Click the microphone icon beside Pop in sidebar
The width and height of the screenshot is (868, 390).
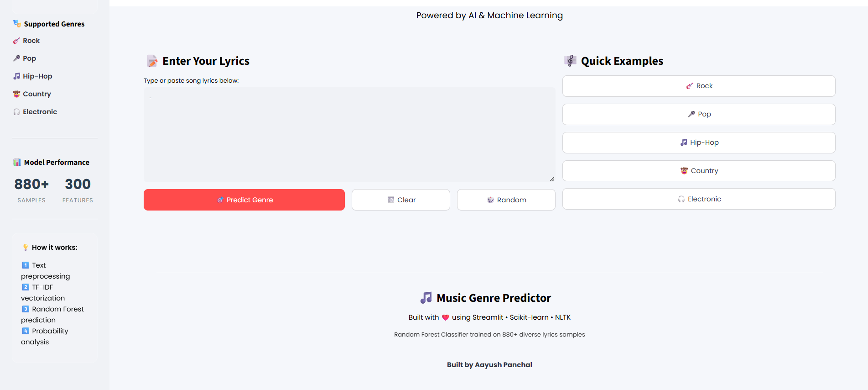click(x=16, y=58)
